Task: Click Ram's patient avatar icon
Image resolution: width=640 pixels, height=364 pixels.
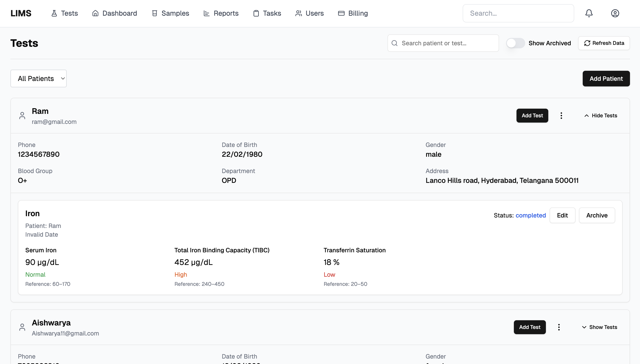Action: point(22,116)
